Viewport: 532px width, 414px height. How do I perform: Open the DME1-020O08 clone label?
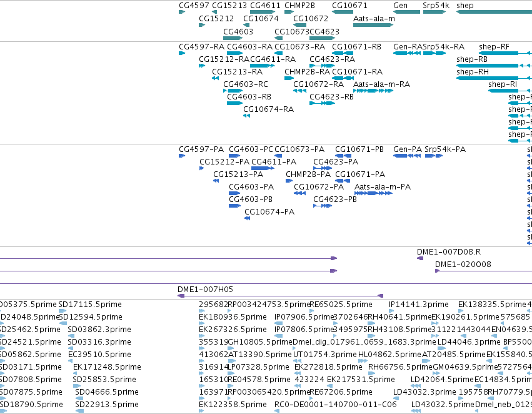[x=463, y=265]
